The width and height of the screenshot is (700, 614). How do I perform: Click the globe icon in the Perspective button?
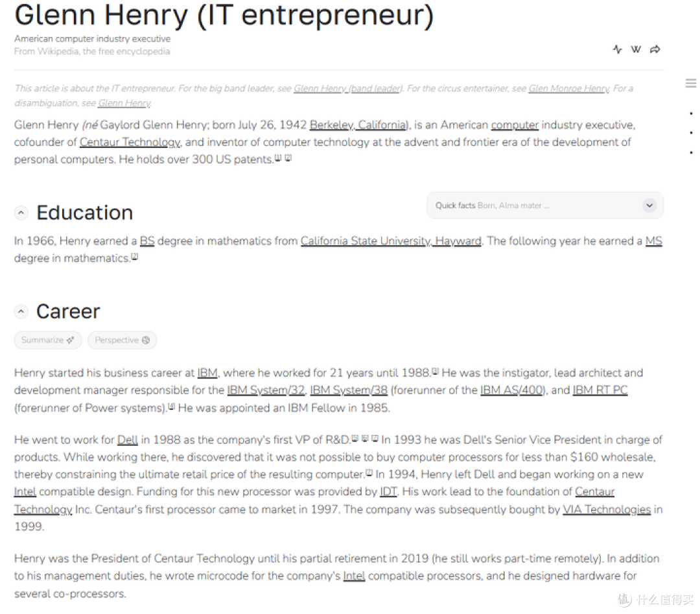(x=146, y=340)
